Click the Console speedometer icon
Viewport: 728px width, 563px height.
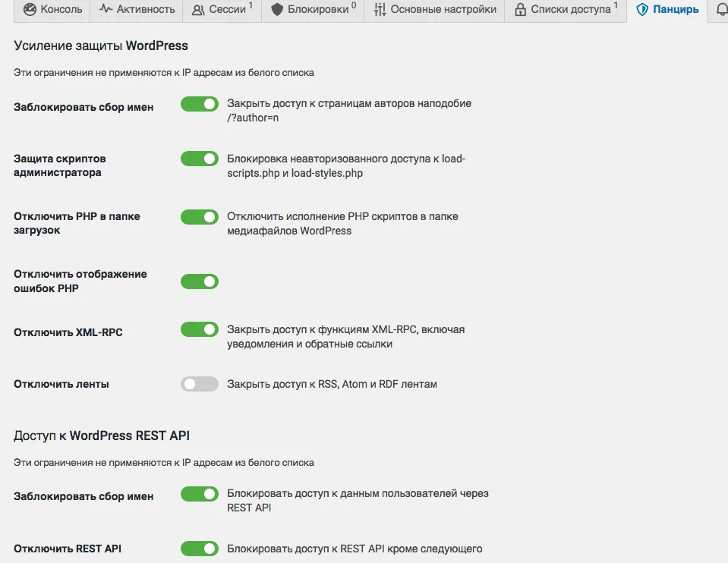pos(30,9)
